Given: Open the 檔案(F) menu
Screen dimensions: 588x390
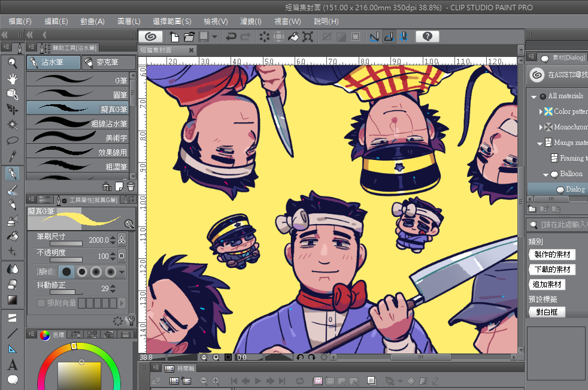Looking at the screenshot, I should click(x=20, y=22).
